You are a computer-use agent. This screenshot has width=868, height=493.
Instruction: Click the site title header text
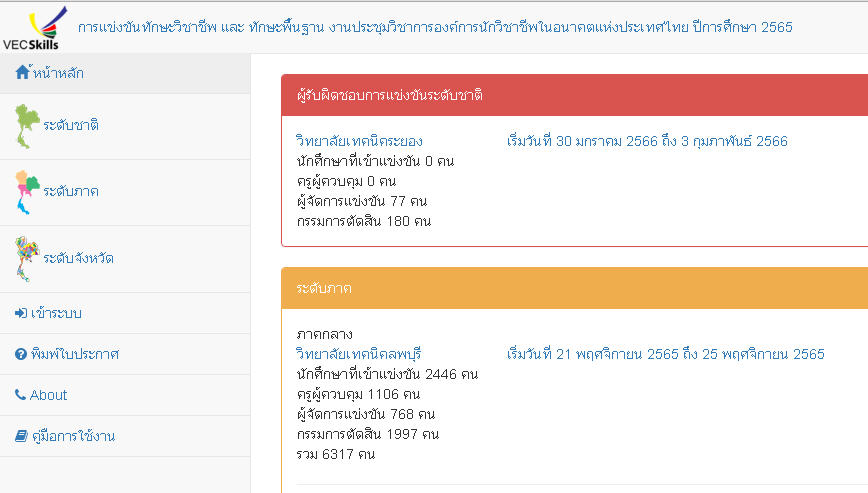tap(435, 27)
